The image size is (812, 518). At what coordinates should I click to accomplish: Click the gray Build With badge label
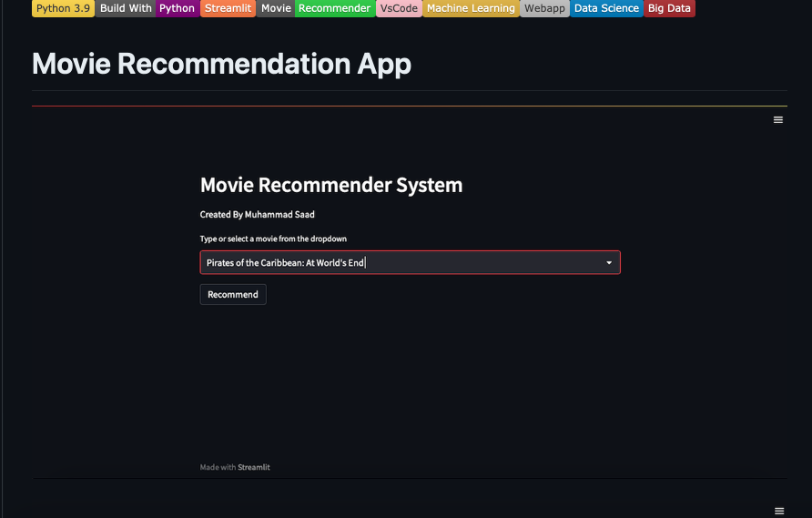126,8
